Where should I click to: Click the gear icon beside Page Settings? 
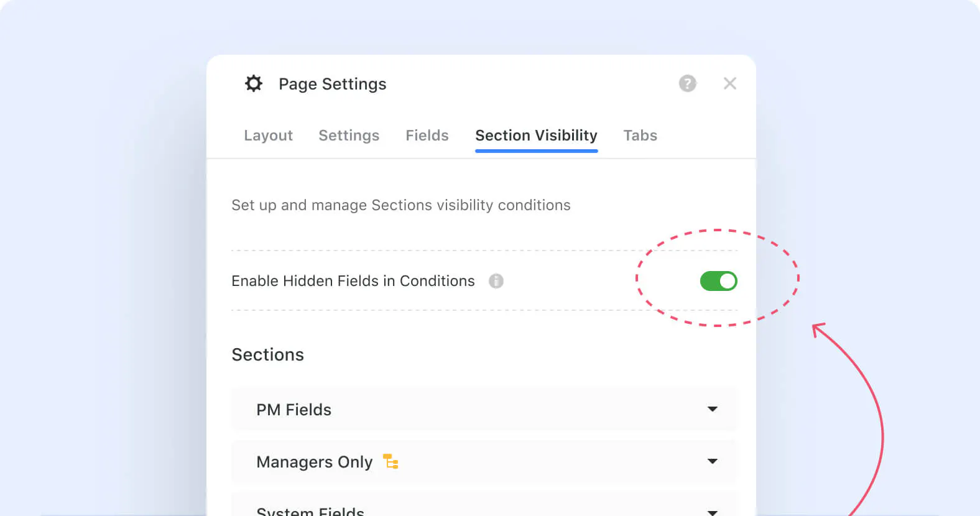pyautogui.click(x=254, y=83)
